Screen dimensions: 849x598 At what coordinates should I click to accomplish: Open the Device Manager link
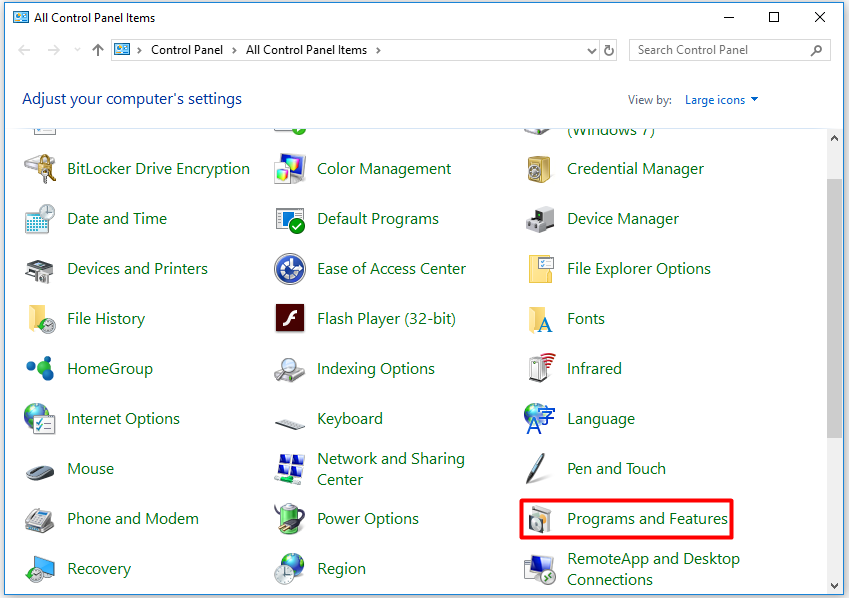[623, 219]
